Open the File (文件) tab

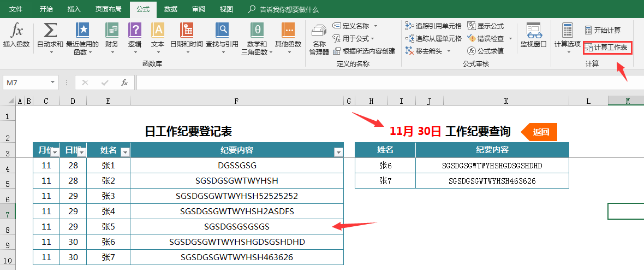[x=16, y=9]
